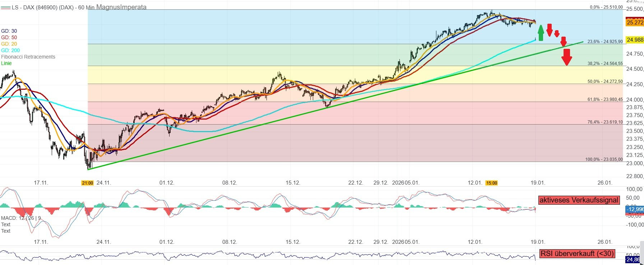Click the yellow 24.988 price tag
Viewport: 644px width, 265px height.
click(x=635, y=40)
